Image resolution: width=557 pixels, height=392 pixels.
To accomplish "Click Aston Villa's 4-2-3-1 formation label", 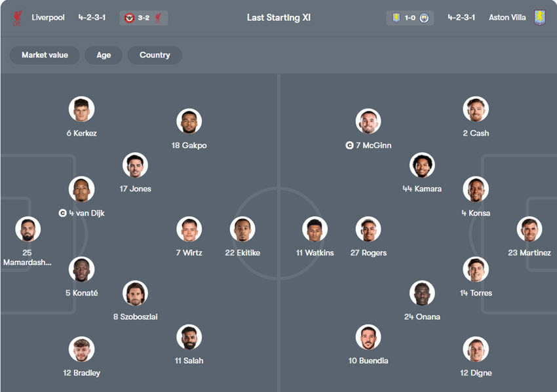I will [461, 18].
